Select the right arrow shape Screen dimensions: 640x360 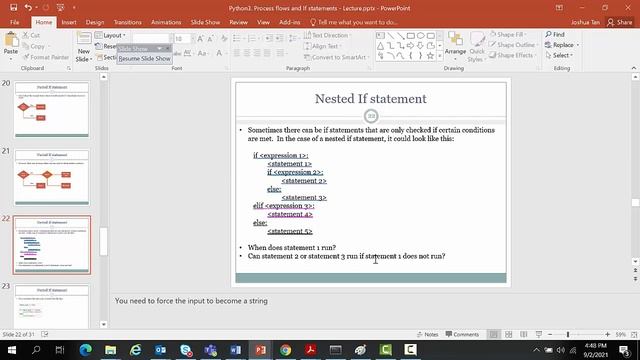[x=410, y=46]
